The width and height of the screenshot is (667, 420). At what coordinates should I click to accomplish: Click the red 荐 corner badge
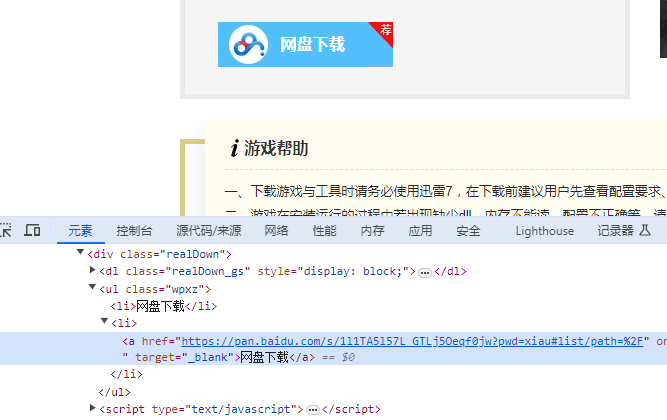point(384,31)
